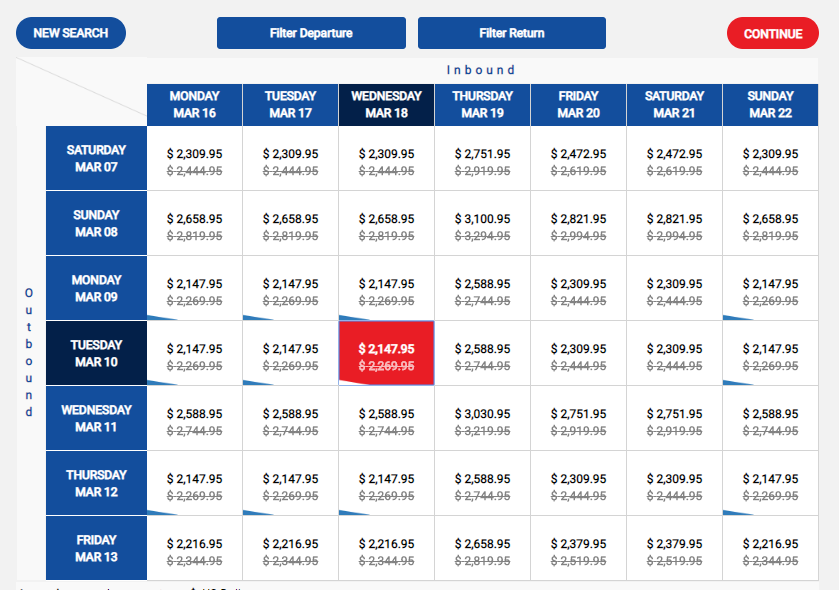Pick fare Fri Mar 13 returning Wed Mar 18

(x=386, y=548)
